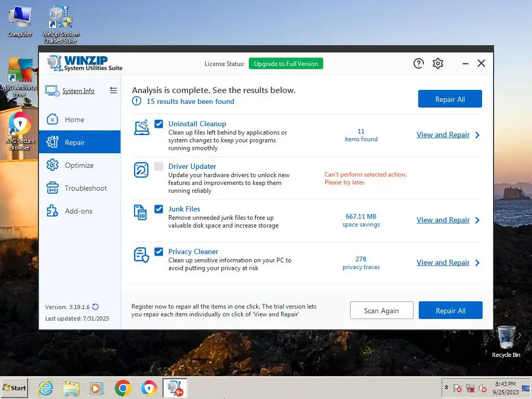
Task: Select the WinZip System Utilities Suite desktop shortcut
Action: click(x=60, y=24)
